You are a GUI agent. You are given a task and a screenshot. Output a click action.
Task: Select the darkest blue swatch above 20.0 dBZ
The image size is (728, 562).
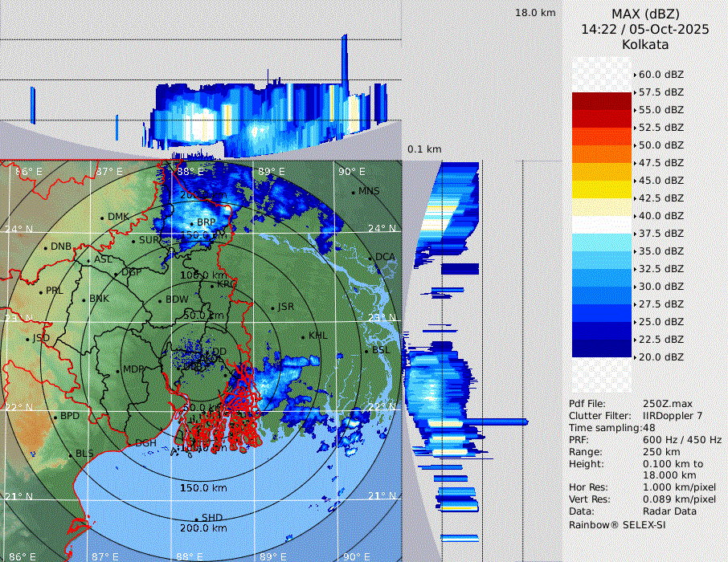[x=602, y=348]
